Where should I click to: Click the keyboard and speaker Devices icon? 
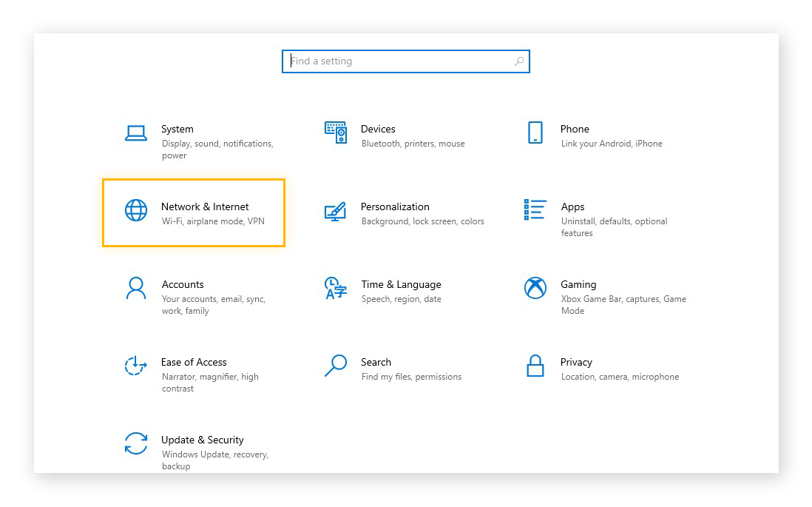click(x=336, y=132)
